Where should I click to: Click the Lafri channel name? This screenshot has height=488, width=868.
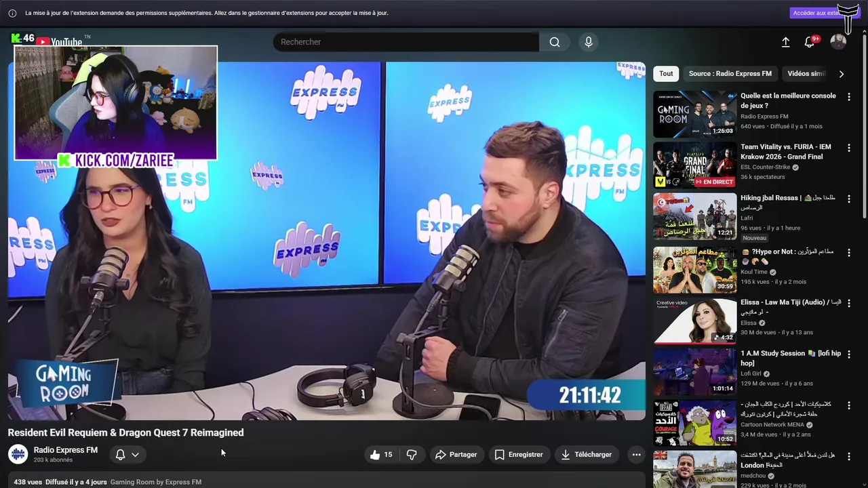[747, 218]
